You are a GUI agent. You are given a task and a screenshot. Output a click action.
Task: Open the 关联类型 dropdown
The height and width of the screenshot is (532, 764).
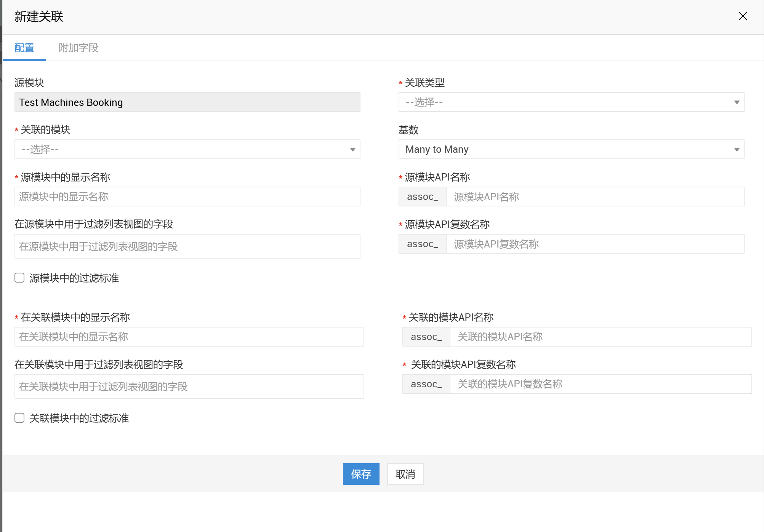pos(571,102)
